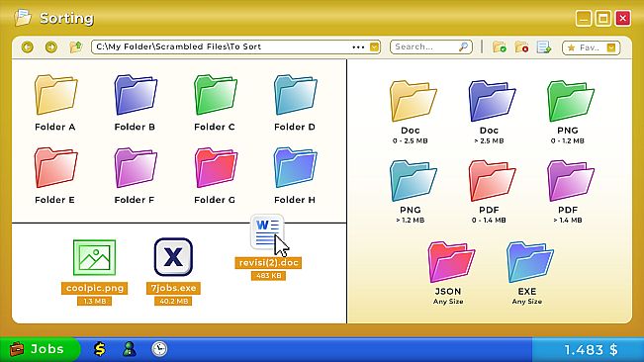Click the 1.3 MB size label

(x=94, y=302)
